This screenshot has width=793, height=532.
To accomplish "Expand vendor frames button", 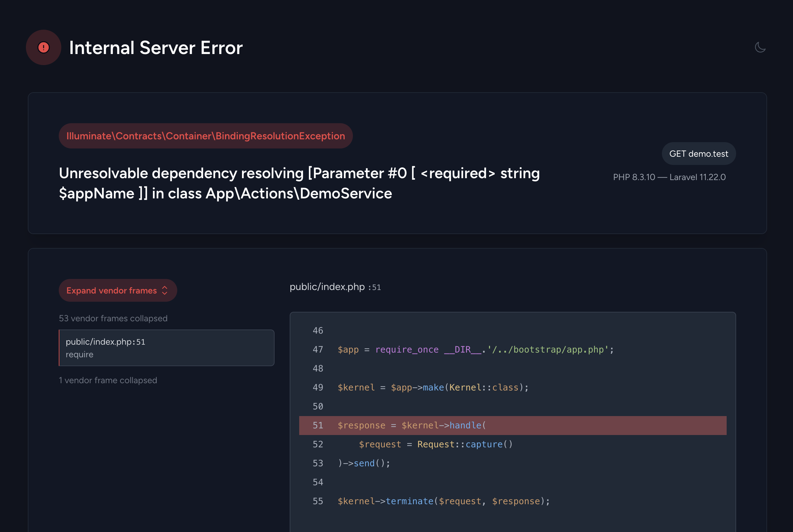I will (x=118, y=290).
